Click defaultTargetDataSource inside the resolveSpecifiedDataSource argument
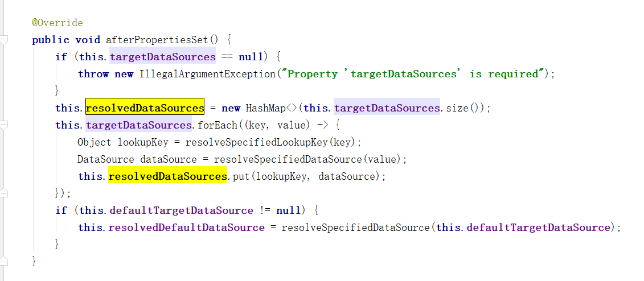This screenshot has height=281, width=644. click(x=539, y=228)
